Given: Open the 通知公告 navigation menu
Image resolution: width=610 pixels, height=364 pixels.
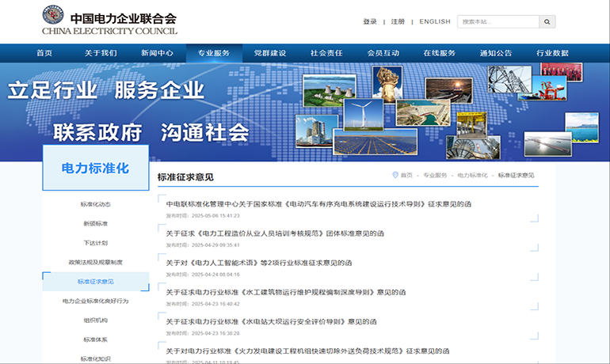Looking at the screenshot, I should (x=496, y=53).
